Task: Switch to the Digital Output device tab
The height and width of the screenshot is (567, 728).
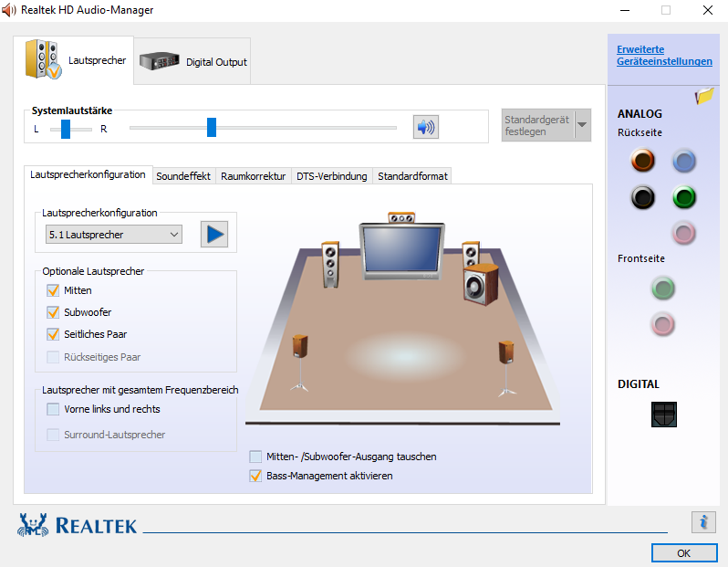Action: tap(192, 61)
